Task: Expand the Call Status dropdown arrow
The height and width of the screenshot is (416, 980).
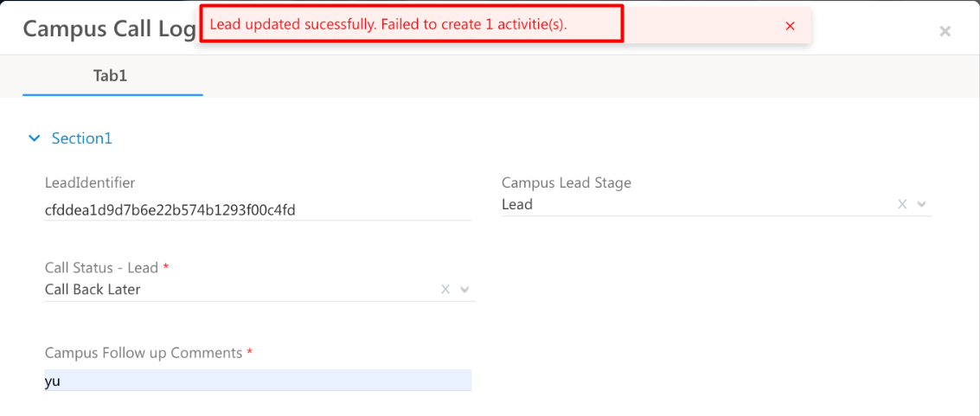Action: click(x=465, y=290)
